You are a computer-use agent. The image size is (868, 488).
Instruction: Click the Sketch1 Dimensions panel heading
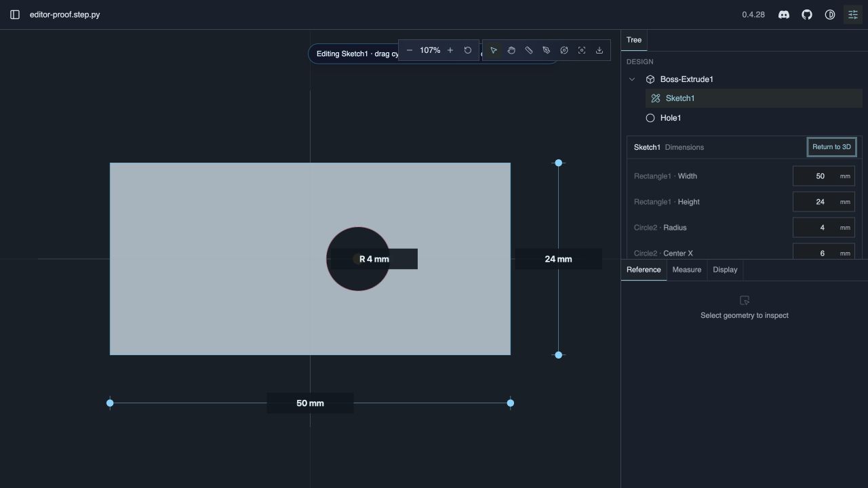click(x=669, y=147)
